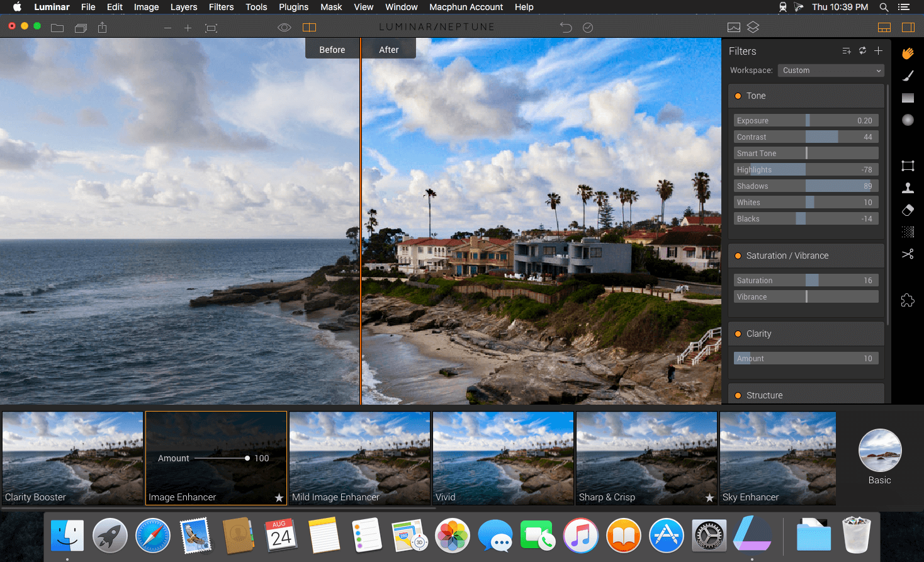924x562 pixels.
Task: Adjust the Highlights slider
Action: 806,170
